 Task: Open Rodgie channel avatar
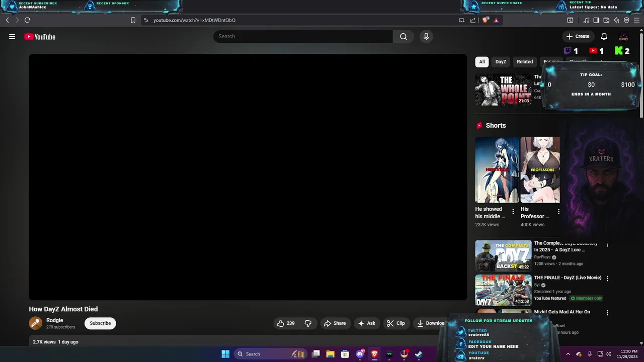tap(36, 323)
